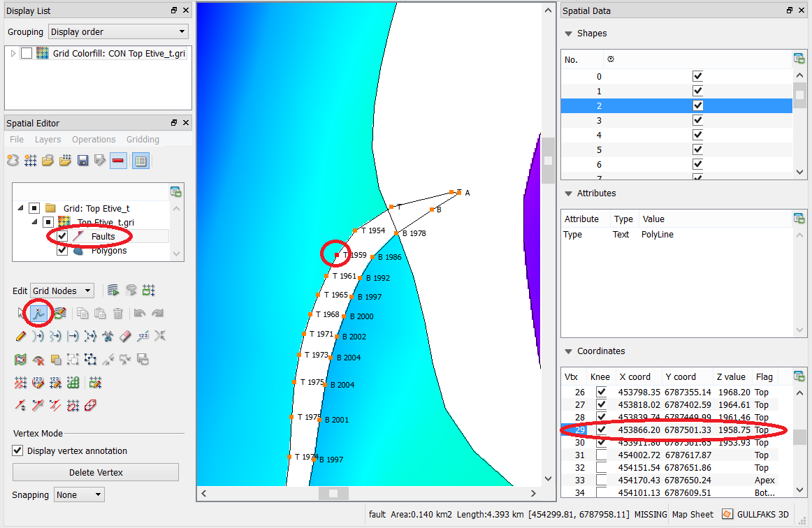Click the pointer select arrow tool
This screenshot has width=812, height=528.
[x=21, y=314]
